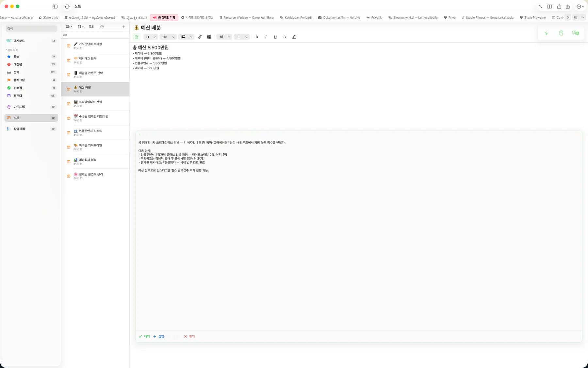Open 대시보드 in sidebar
The image size is (588, 368).
pos(31,41)
